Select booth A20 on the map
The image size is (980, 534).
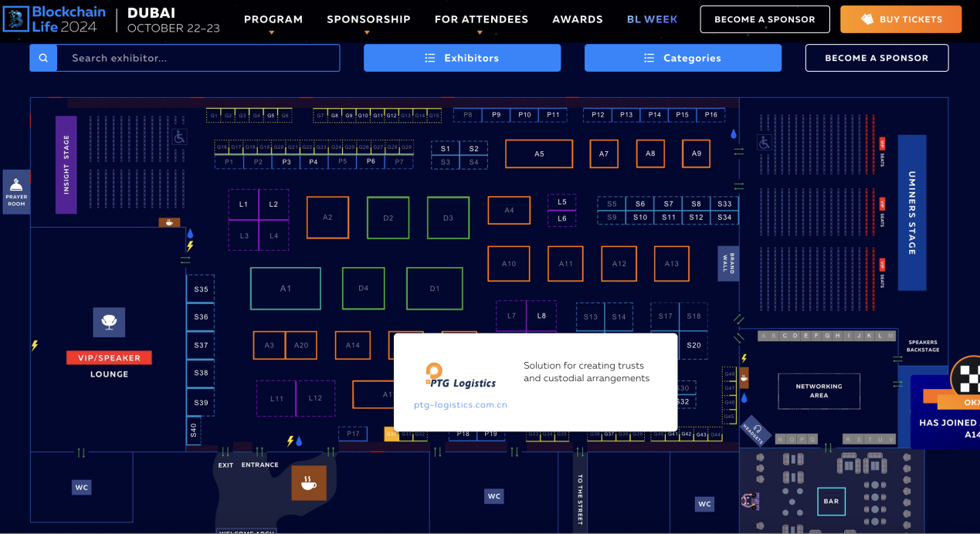301,345
